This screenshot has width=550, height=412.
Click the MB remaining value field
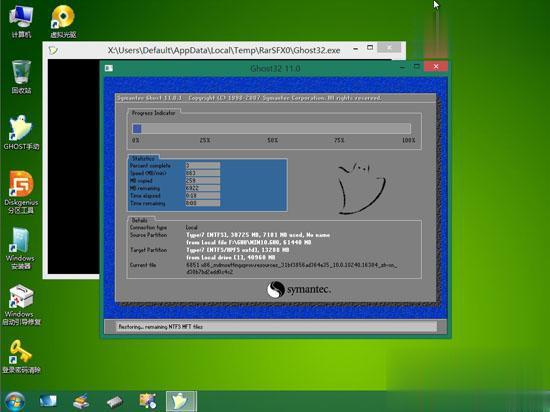click(203, 188)
